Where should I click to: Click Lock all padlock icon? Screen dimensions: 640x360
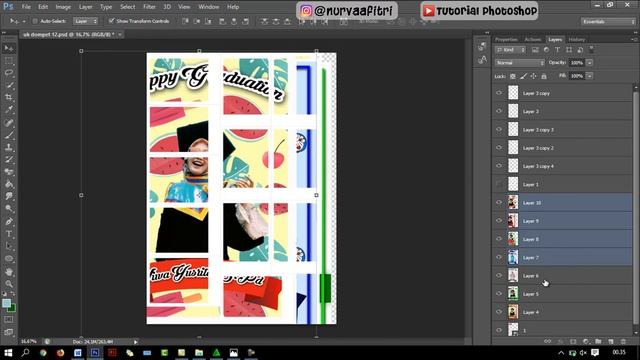click(544, 76)
